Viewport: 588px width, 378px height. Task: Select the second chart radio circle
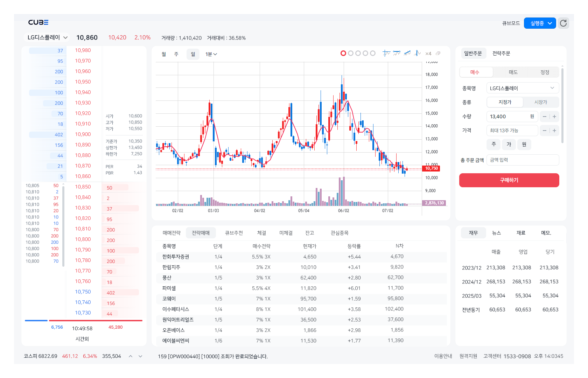point(351,53)
